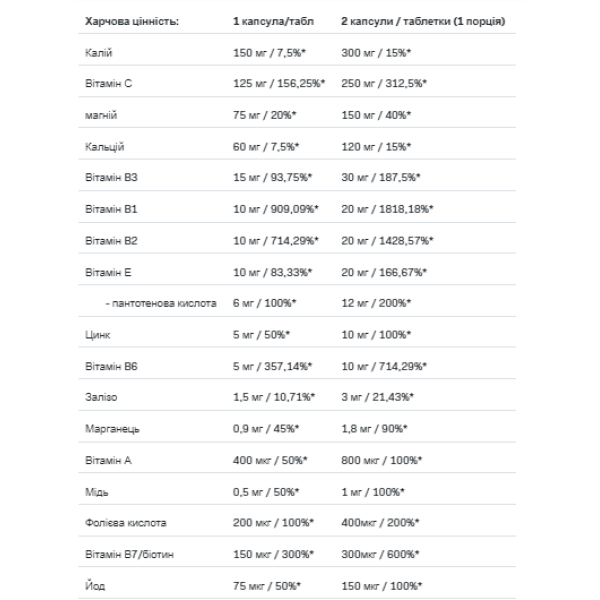Select the value '5 мг / 357,14%*'

273,365
